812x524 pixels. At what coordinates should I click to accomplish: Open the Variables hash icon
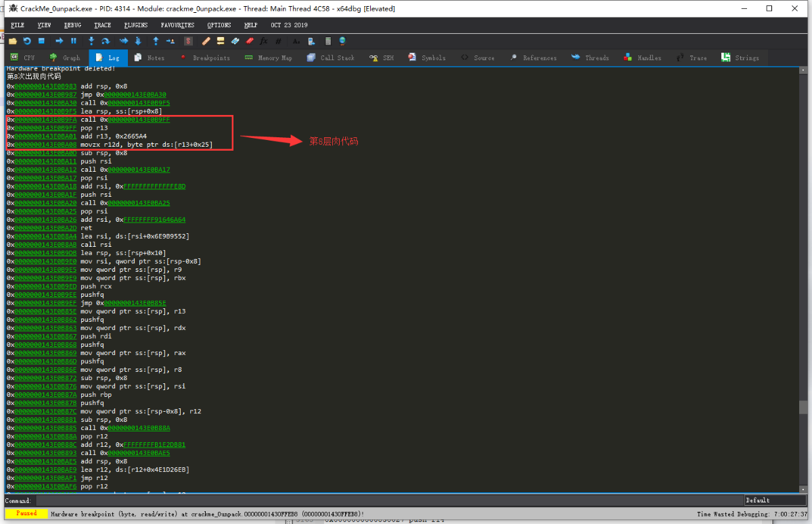278,41
